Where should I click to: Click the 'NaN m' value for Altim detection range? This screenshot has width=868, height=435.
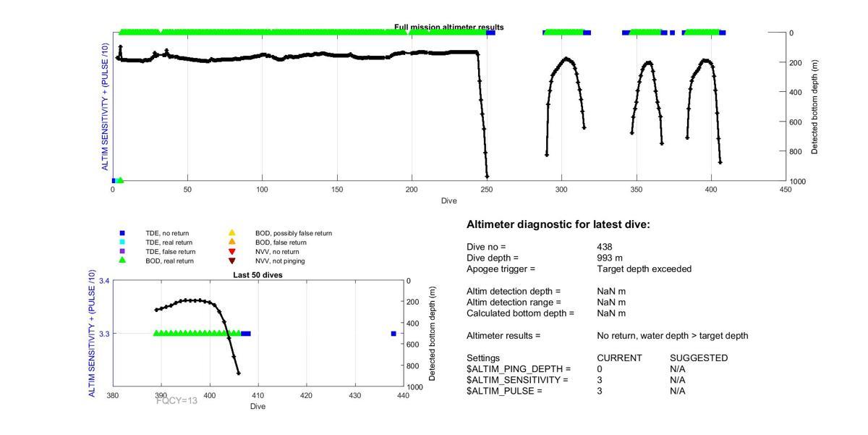coord(611,302)
